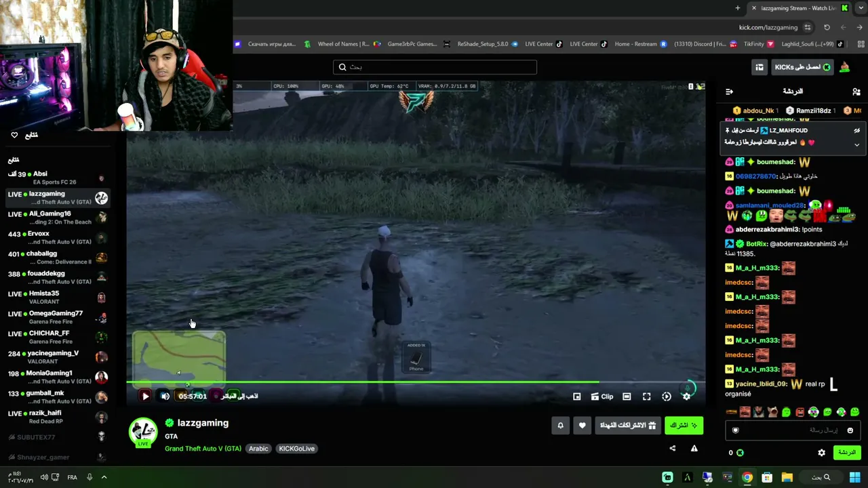Click the Kick search box

point(435,67)
